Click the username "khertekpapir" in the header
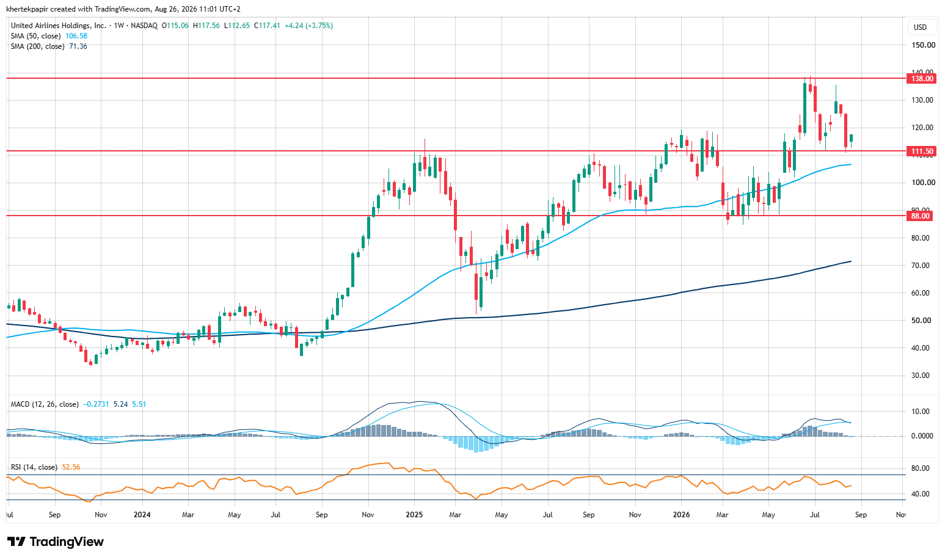Screen dimensions: 945x560 26,9
